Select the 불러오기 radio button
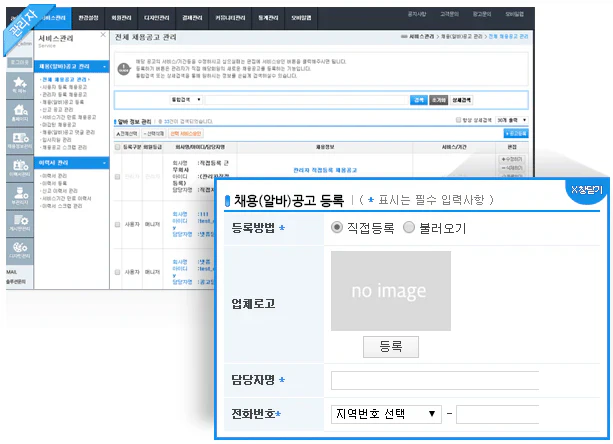Screen dimensions: 613x444 tap(409, 227)
